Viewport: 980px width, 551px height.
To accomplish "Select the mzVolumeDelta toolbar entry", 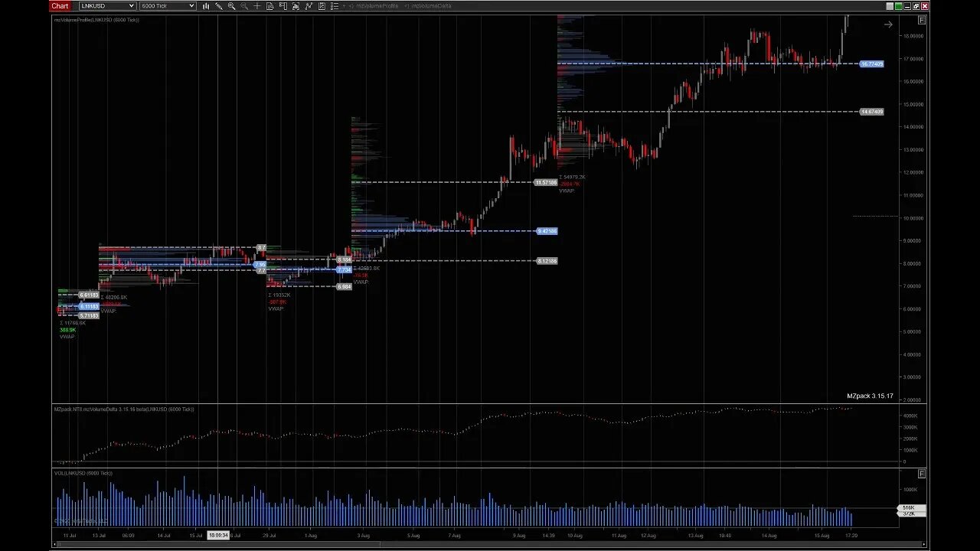I will pos(431,6).
